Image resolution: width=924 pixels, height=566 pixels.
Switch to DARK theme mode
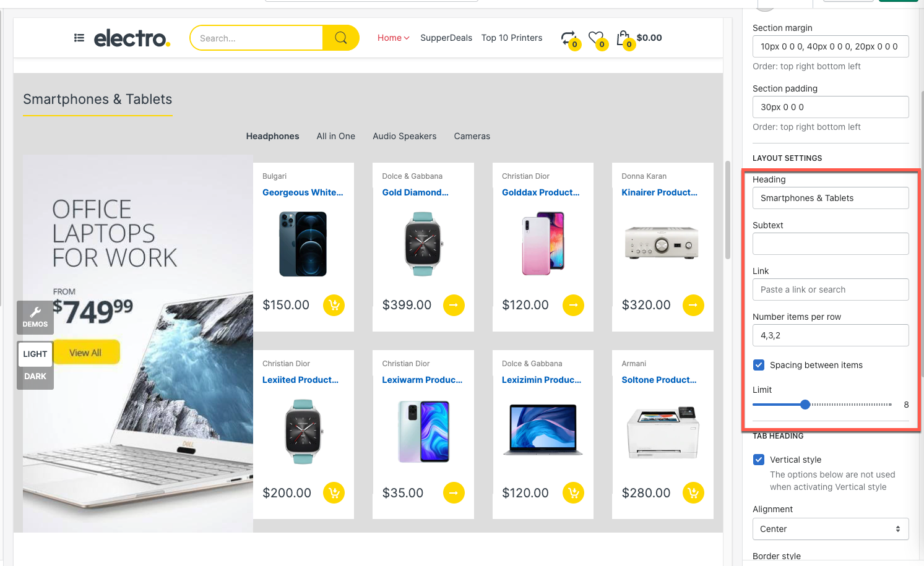pos(35,376)
